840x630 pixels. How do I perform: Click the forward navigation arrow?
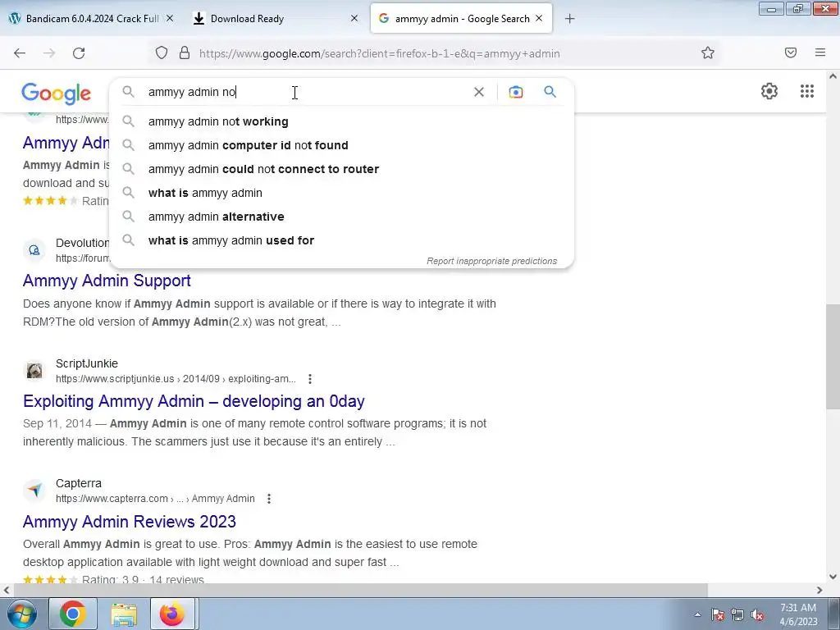point(49,53)
